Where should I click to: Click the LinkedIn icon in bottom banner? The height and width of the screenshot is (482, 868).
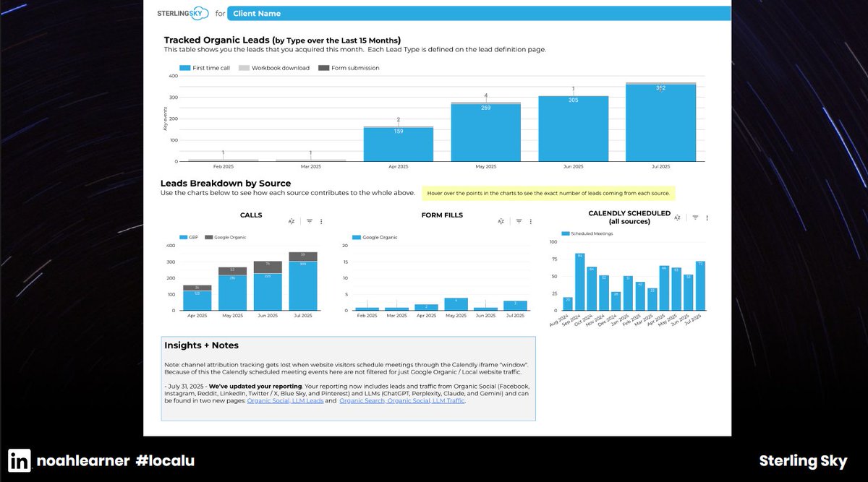20,460
